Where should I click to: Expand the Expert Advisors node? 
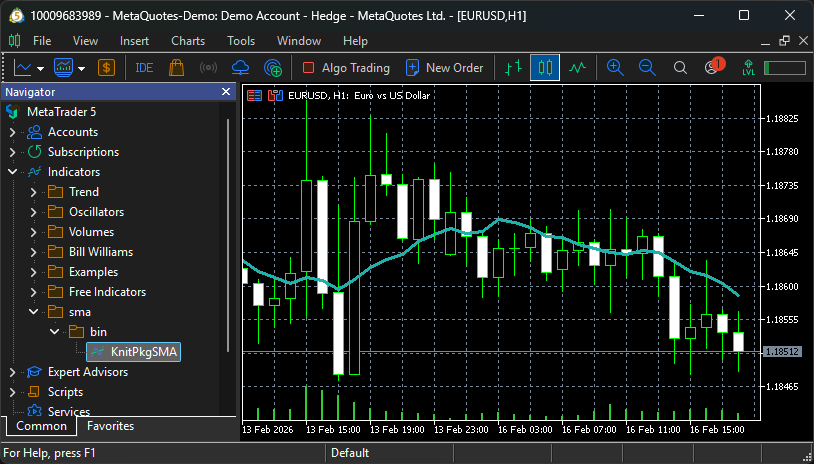pyautogui.click(x=12, y=372)
